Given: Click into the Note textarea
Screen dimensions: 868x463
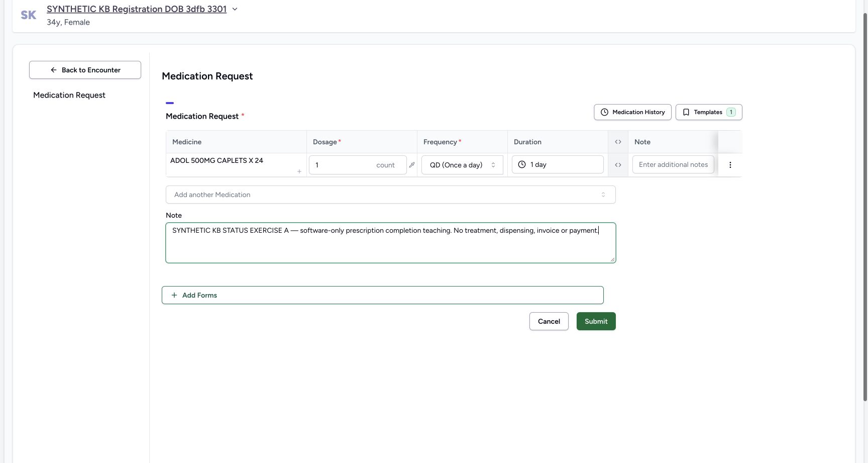Looking at the screenshot, I should point(391,243).
